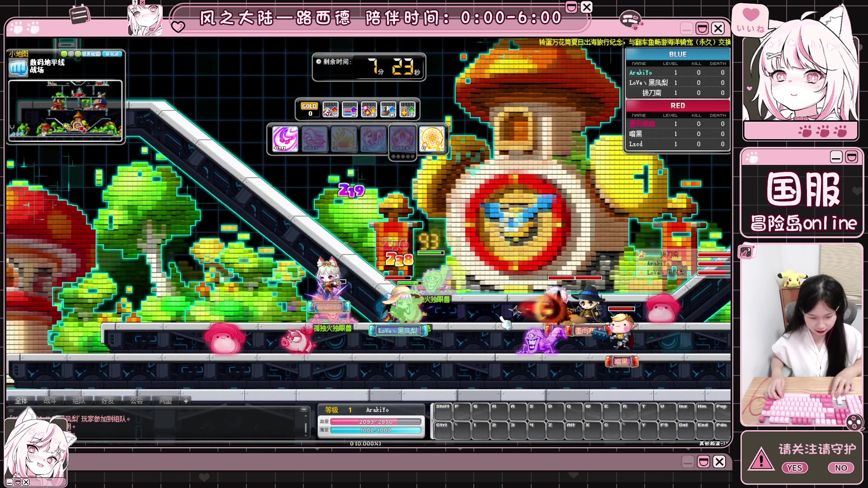Buy the T recovery upgrade icon
Screen dimensions: 868x488
[407, 109]
